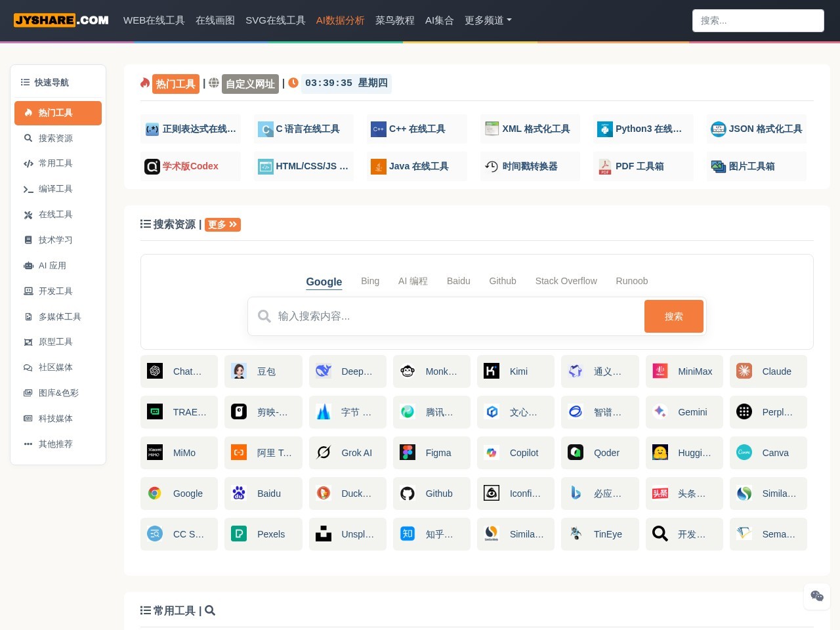Open the Pexels shortcut
The height and width of the screenshot is (630, 840).
pos(263,534)
